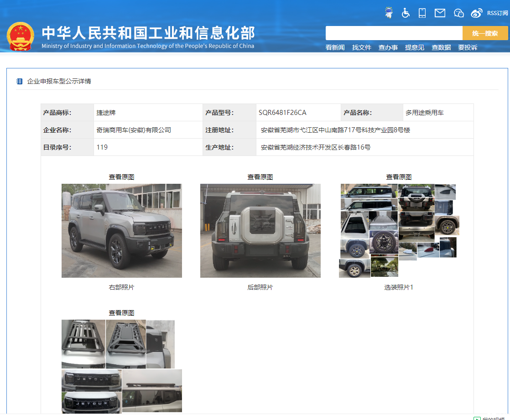
Task: Open the 提意见 navigation item
Action: 414,47
